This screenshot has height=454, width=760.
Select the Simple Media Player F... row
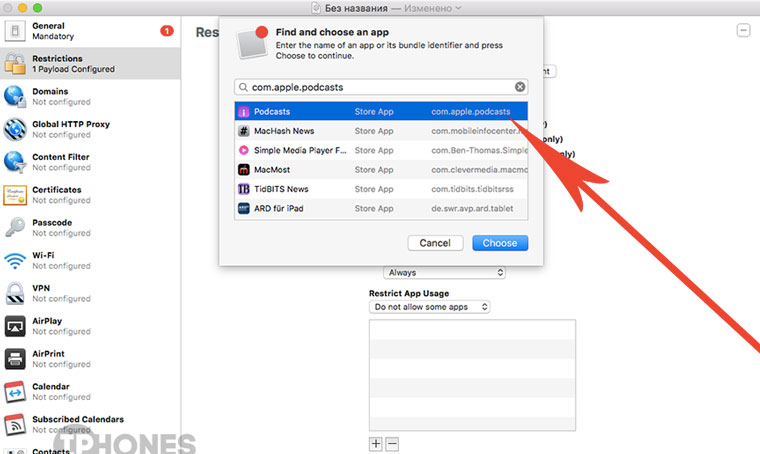click(381, 150)
